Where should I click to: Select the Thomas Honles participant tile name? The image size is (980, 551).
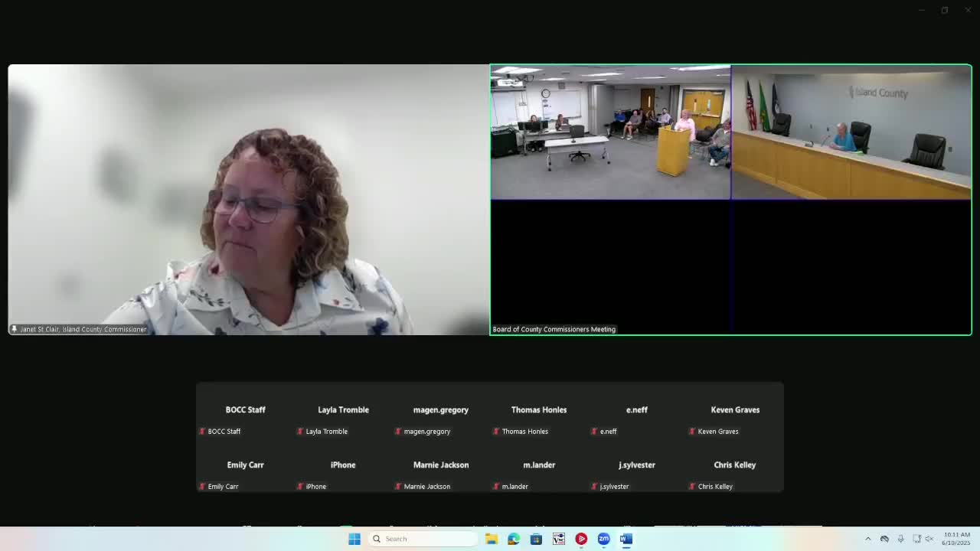[x=539, y=410]
